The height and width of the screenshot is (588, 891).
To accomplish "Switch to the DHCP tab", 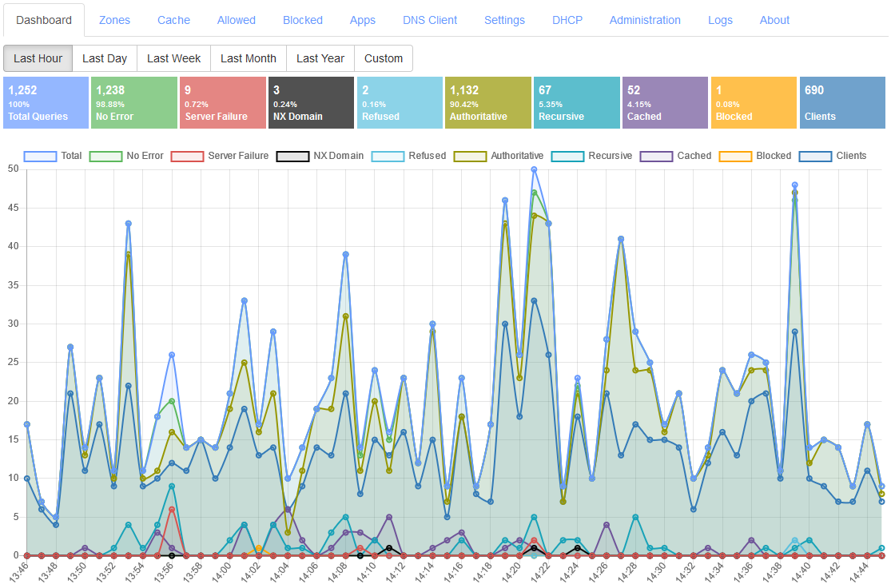I will pyautogui.click(x=567, y=20).
